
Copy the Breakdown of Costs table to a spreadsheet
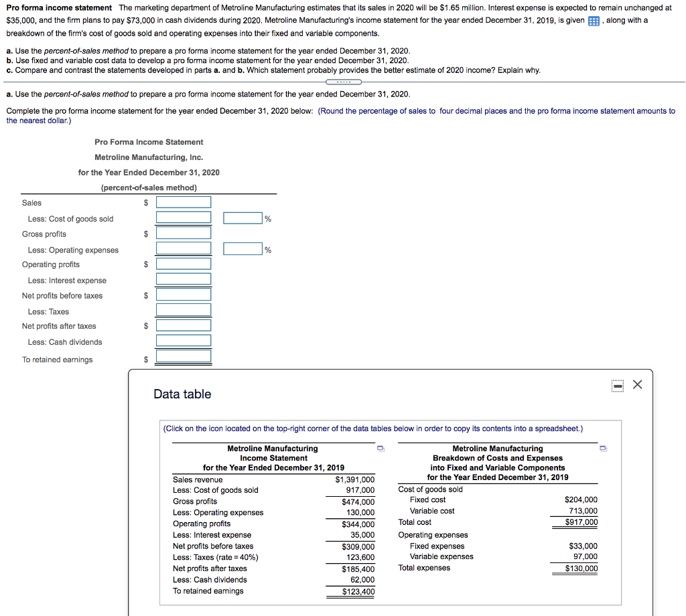click(604, 449)
